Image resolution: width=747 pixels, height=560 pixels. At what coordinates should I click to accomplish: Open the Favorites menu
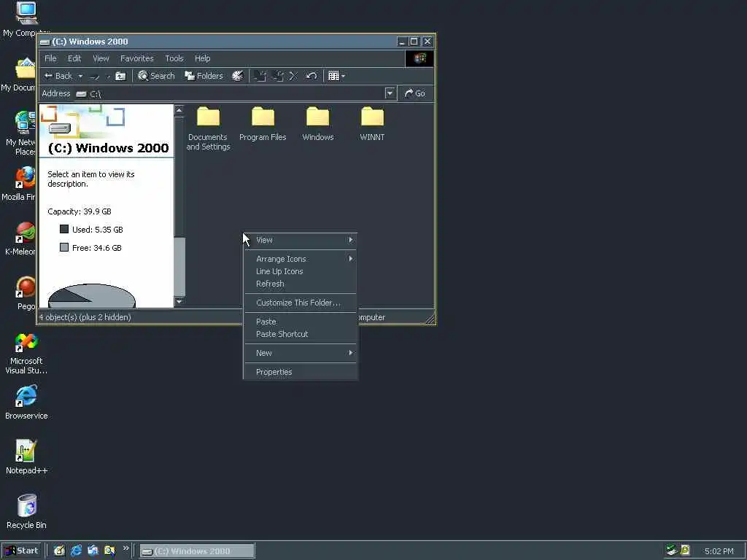click(136, 58)
